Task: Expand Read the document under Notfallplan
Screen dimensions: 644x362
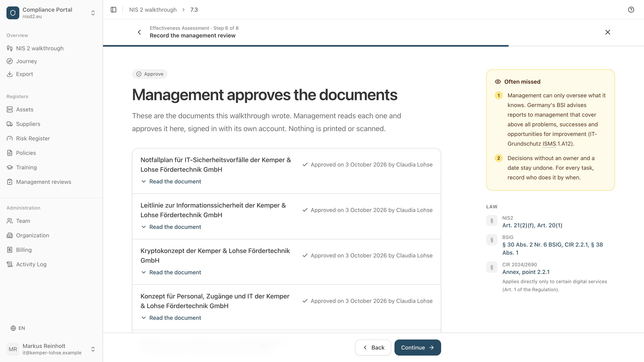Action: [x=171, y=181]
